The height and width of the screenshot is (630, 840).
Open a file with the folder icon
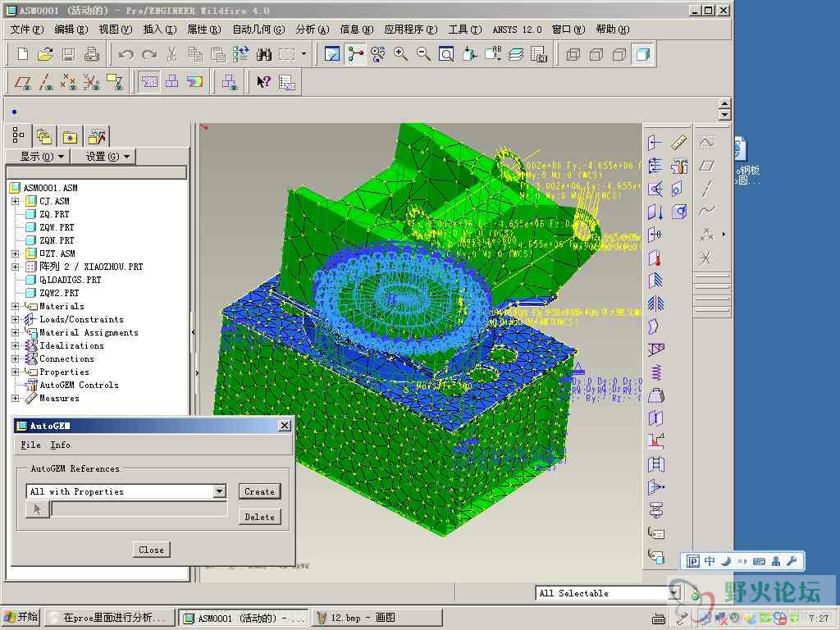click(46, 54)
